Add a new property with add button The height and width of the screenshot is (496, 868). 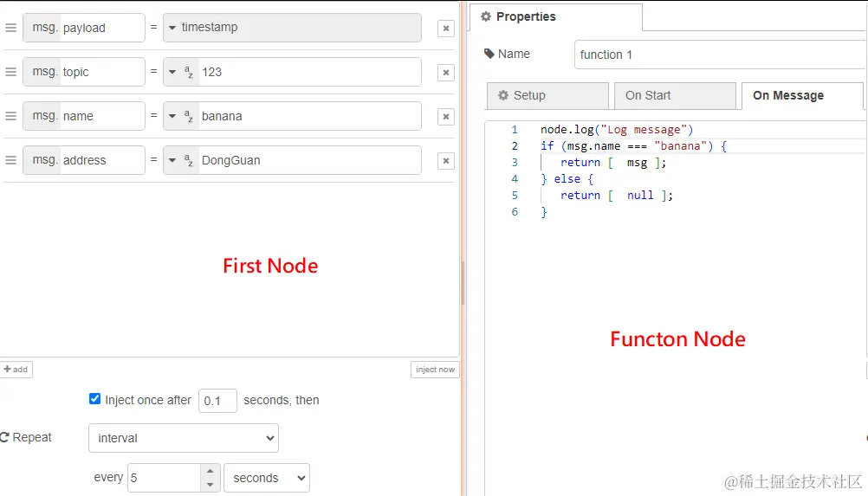tap(16, 370)
